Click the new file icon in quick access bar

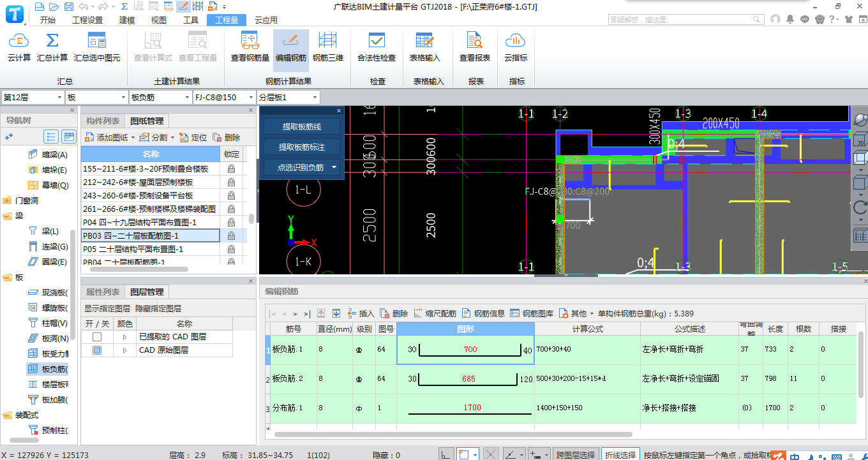[40, 6]
